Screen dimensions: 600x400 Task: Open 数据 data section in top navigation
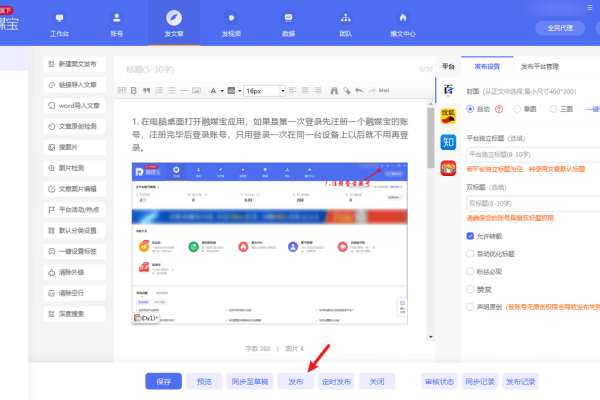point(289,25)
